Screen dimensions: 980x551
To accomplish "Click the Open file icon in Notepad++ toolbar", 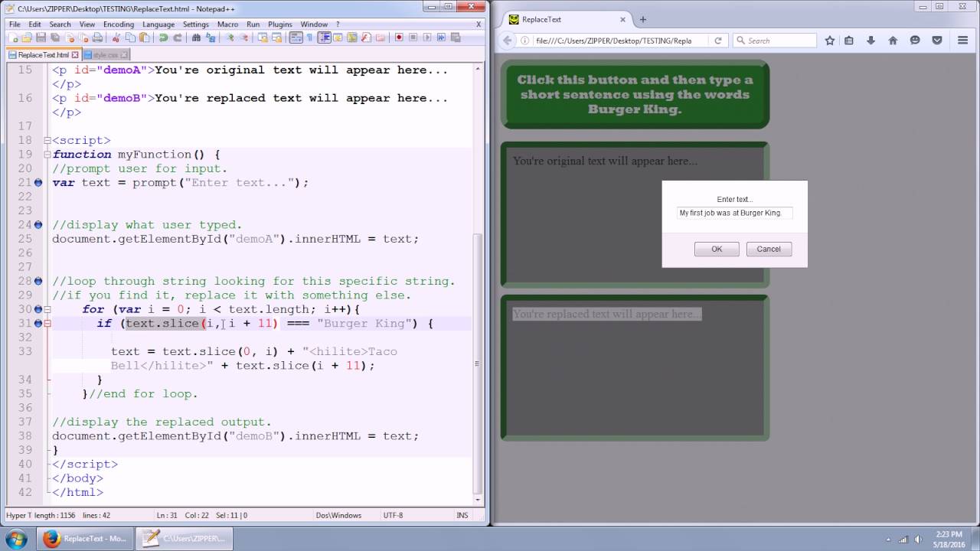I will coord(27,37).
